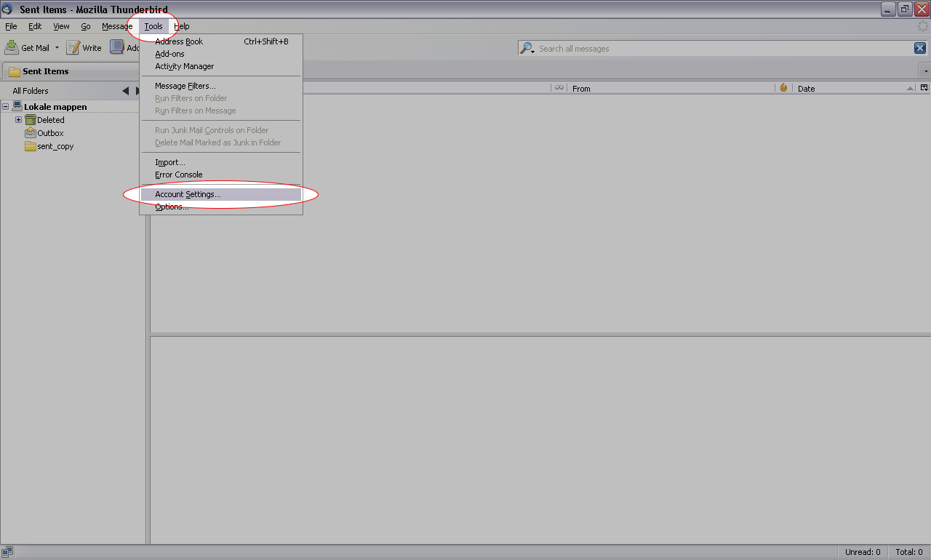
Task: Expand the Deleted folder tree
Action: pyautogui.click(x=19, y=120)
